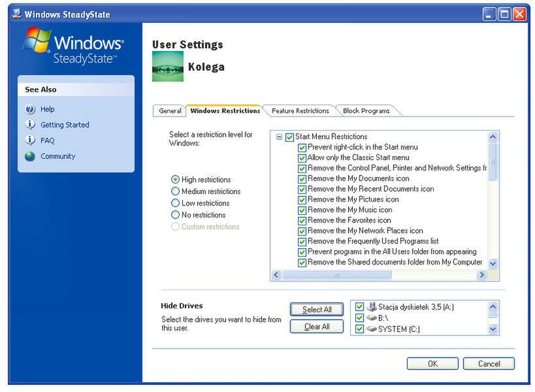
Task: Toggle Prevent programs in All Users folder
Action: click(x=302, y=252)
